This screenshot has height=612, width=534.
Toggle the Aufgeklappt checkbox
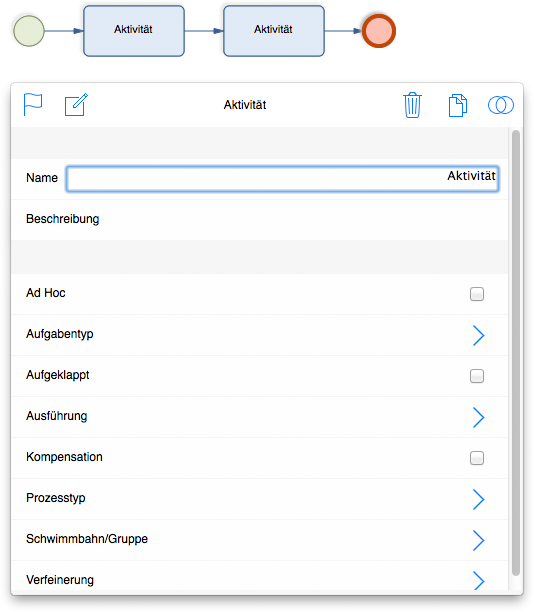tap(477, 376)
